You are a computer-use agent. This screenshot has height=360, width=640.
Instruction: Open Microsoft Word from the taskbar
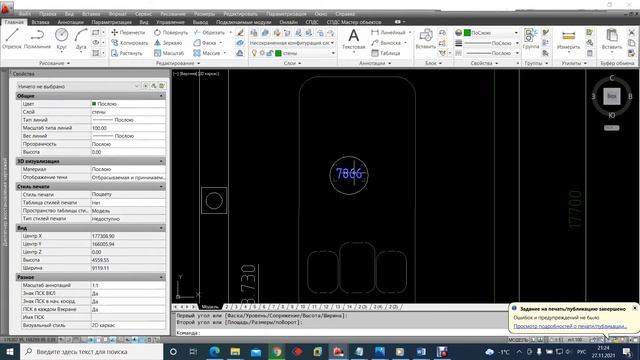pos(421,351)
